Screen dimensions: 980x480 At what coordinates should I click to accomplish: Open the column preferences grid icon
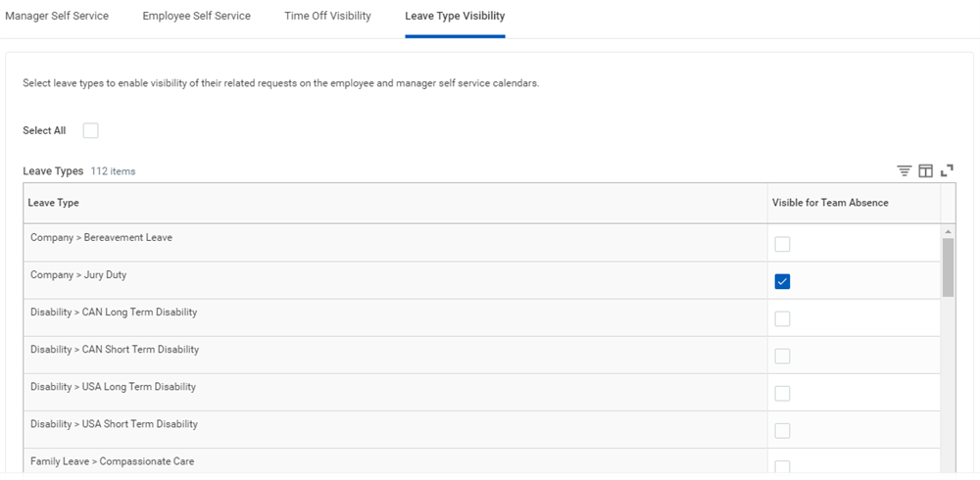926,170
